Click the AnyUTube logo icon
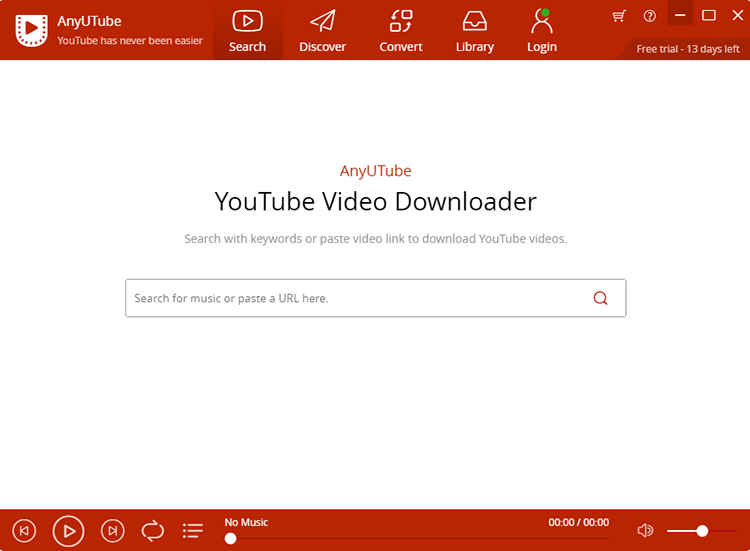Image resolution: width=750 pixels, height=551 pixels. click(x=32, y=30)
